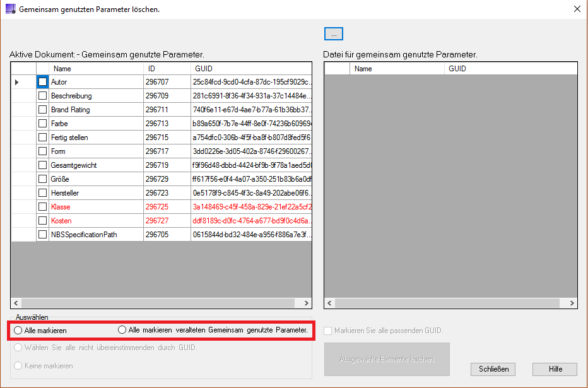Click the Schließen button
This screenshot has width=588, height=388.
pyautogui.click(x=493, y=369)
